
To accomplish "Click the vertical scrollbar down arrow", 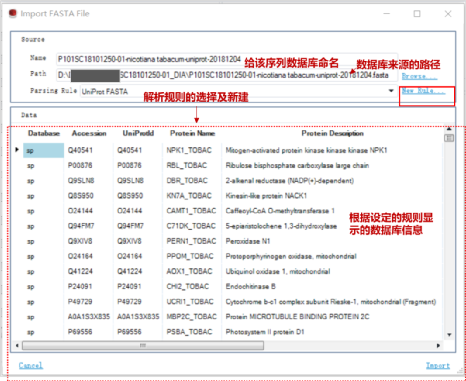I will click(449, 335).
